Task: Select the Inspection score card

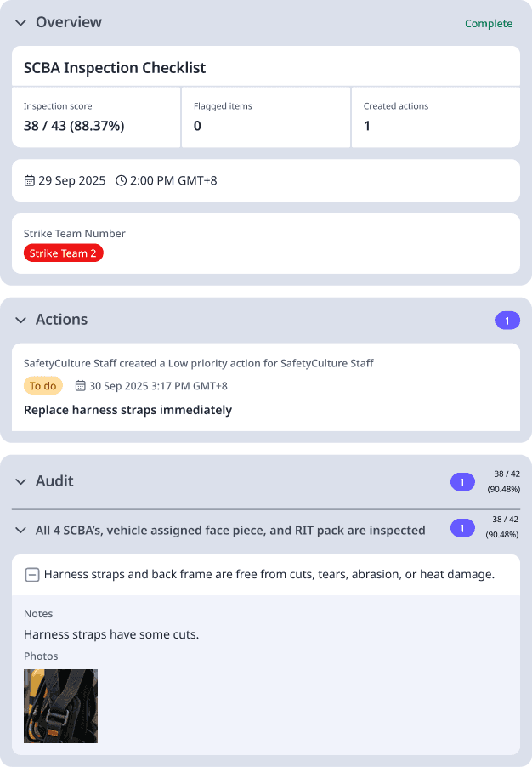Action: click(x=96, y=116)
